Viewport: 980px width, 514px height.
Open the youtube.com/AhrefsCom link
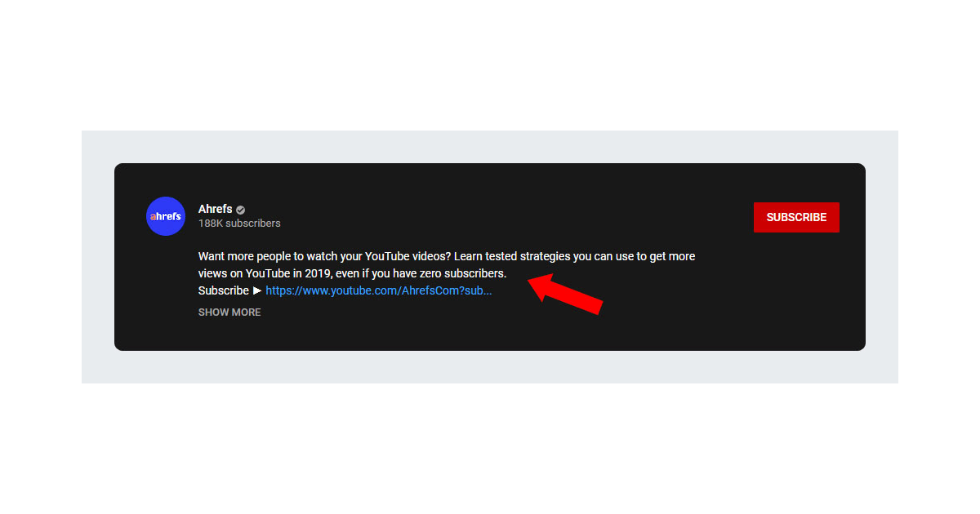click(379, 290)
